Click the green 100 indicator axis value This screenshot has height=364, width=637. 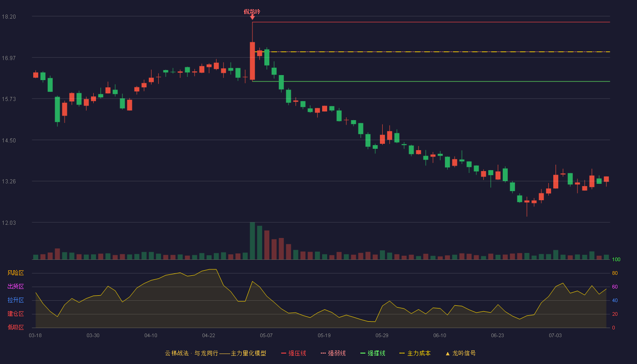(616, 260)
